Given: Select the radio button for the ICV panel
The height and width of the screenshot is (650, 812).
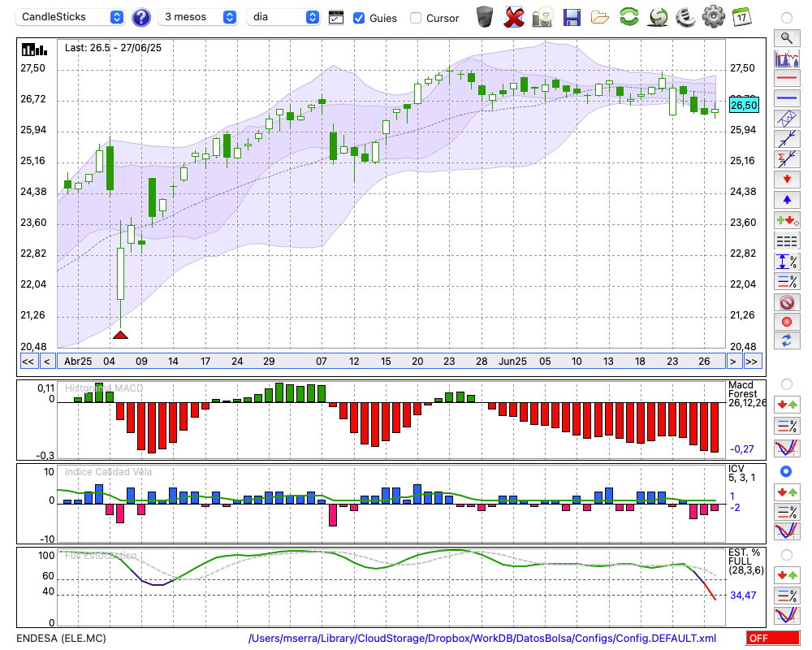Looking at the screenshot, I should [x=787, y=471].
